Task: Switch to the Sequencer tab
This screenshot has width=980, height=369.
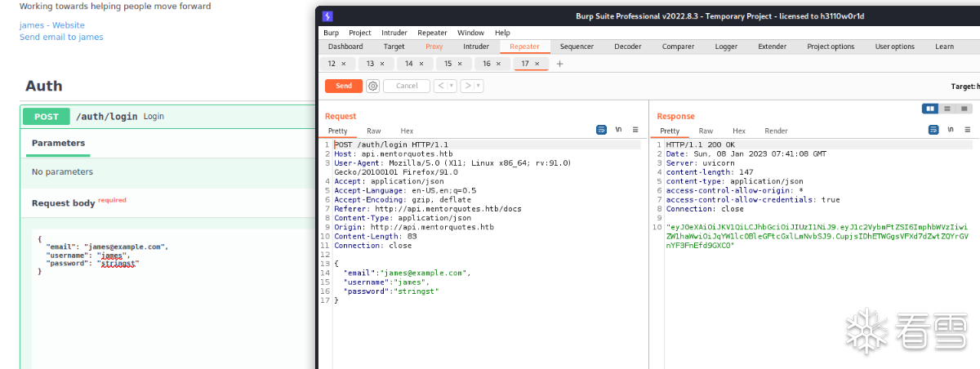Action: click(x=577, y=47)
